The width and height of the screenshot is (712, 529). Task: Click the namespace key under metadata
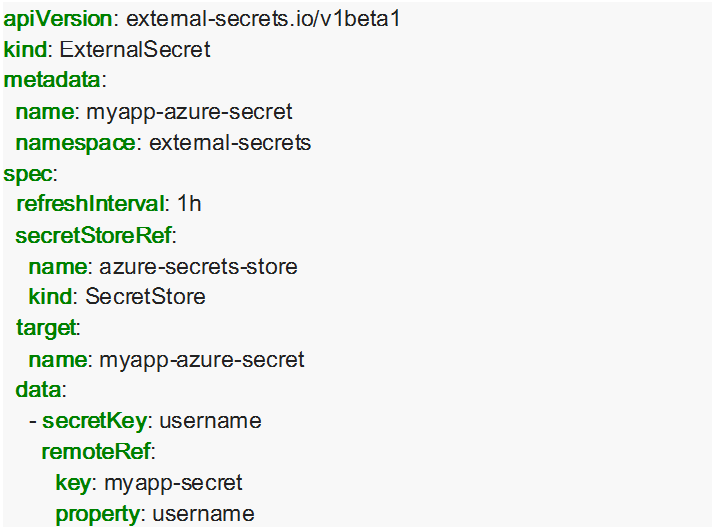(74, 142)
